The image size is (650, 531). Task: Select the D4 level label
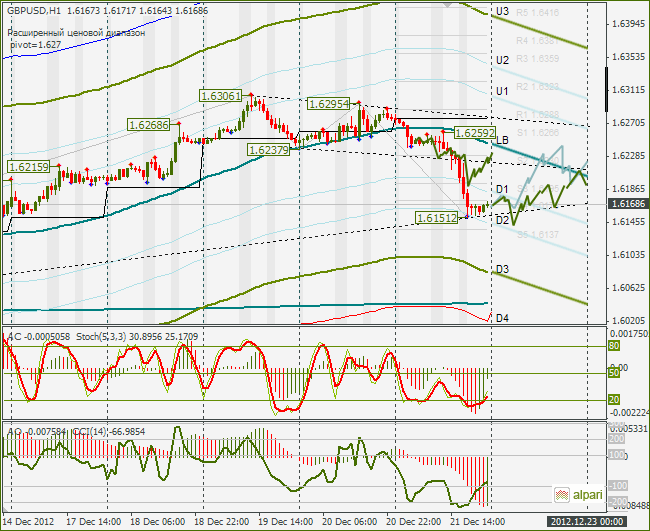pos(502,318)
